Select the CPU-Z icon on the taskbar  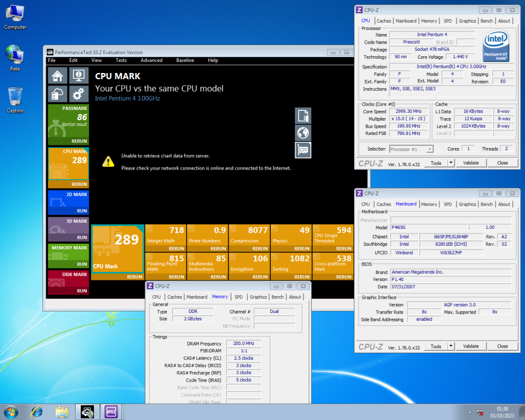coord(111,412)
